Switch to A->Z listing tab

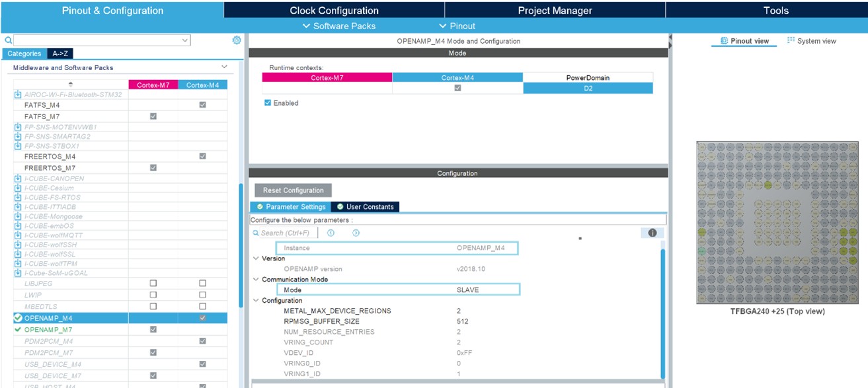click(x=59, y=54)
